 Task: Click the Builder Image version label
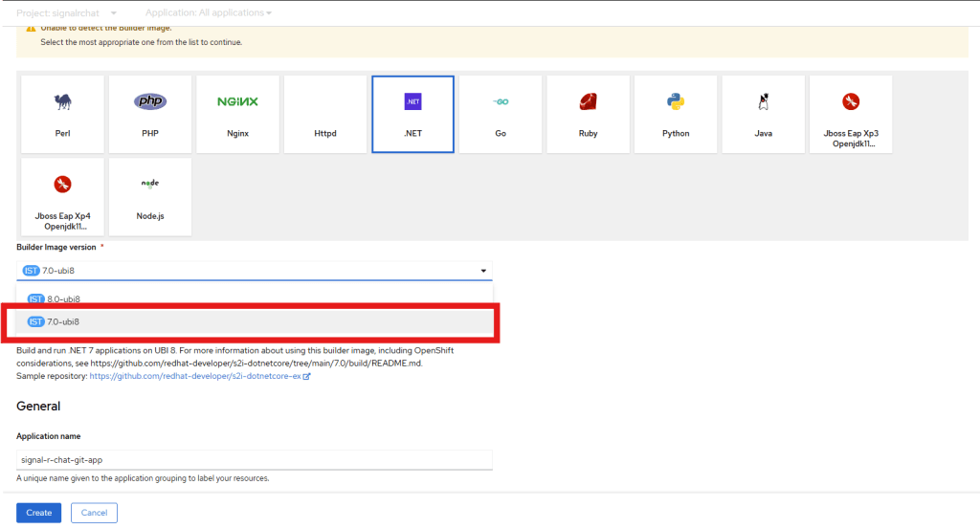pyautogui.click(x=56, y=248)
